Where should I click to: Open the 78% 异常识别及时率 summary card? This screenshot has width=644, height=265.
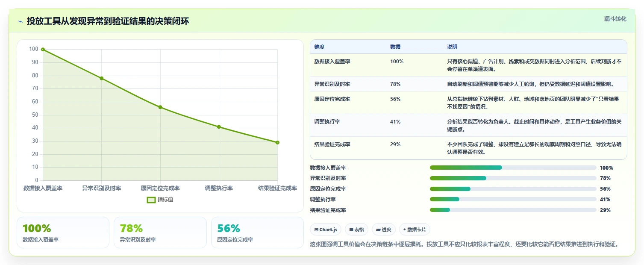click(x=160, y=233)
